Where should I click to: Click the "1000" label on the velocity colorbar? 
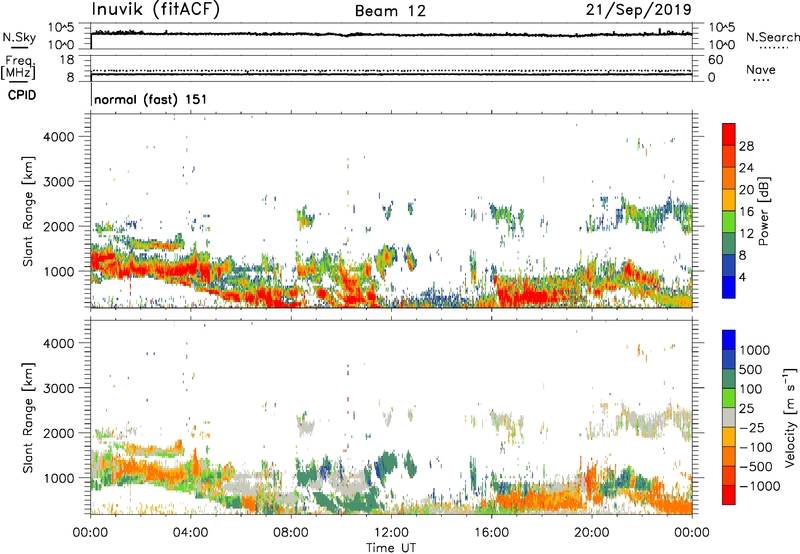(x=755, y=350)
